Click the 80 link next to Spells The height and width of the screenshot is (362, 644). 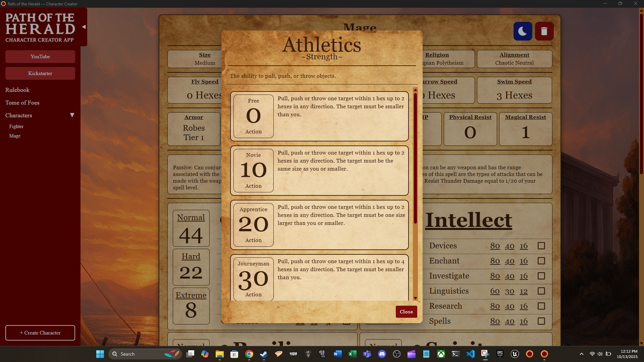[x=495, y=321]
